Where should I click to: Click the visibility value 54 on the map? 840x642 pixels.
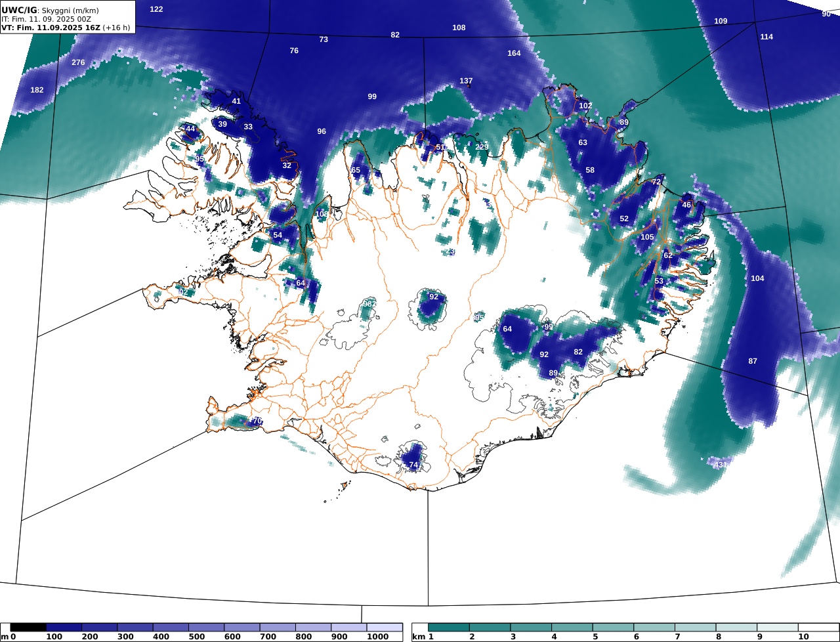(278, 235)
